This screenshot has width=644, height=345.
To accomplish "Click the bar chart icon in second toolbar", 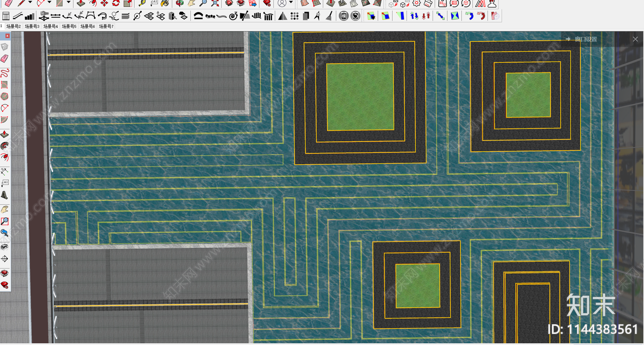I will pos(29,16).
